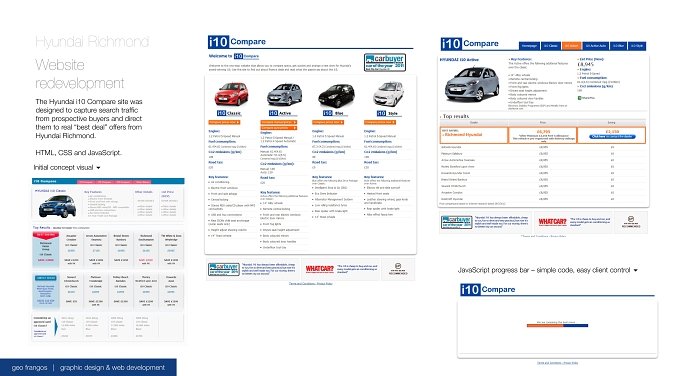This screenshot has width=680, height=376.
Task: Expand the Initial concept visual arrow
Action: coord(98,168)
